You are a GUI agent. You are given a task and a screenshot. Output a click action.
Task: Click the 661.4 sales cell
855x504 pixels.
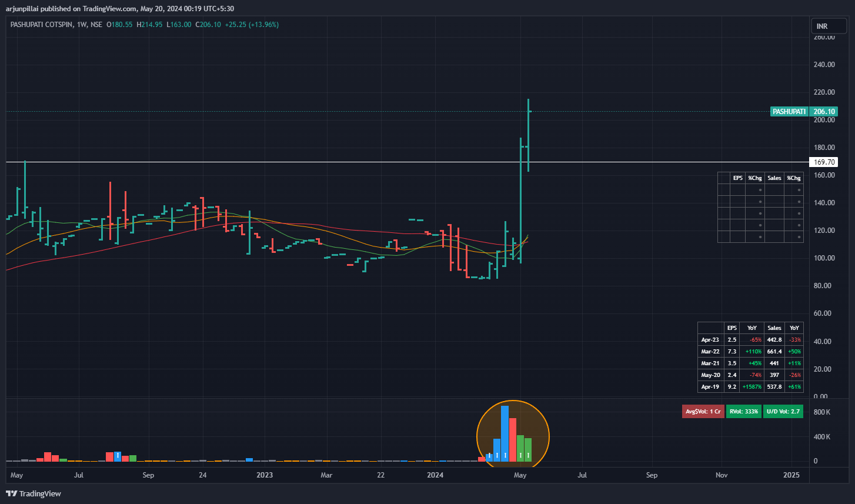774,352
